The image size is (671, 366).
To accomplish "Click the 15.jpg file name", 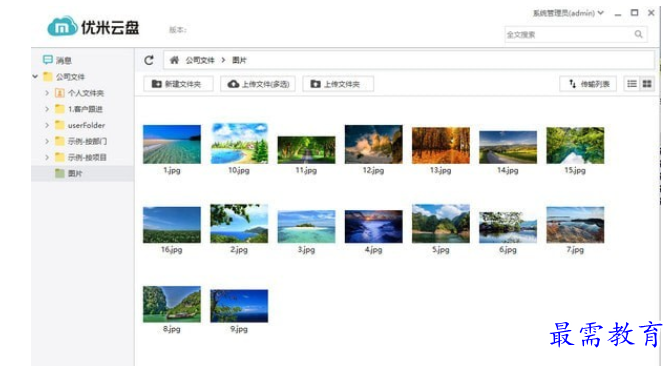I will (575, 170).
